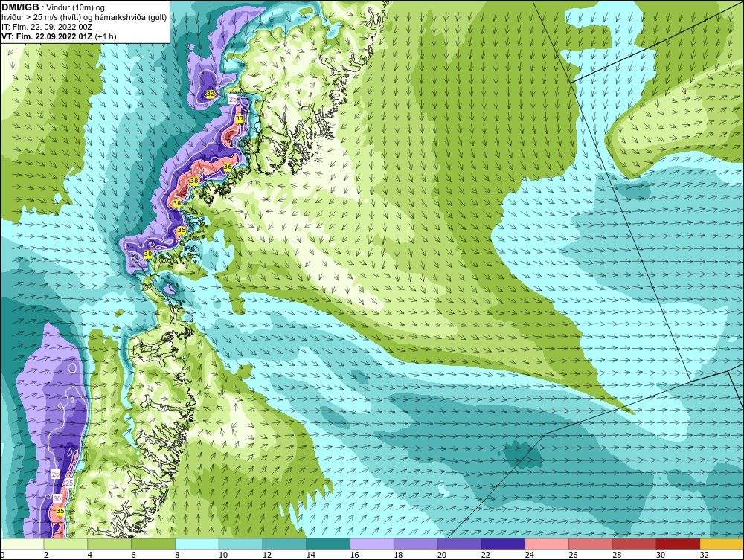The width and height of the screenshot is (744, 560).
Task: Pick the pale green 2–4 m/s legend swatch
Action: pos(66,544)
